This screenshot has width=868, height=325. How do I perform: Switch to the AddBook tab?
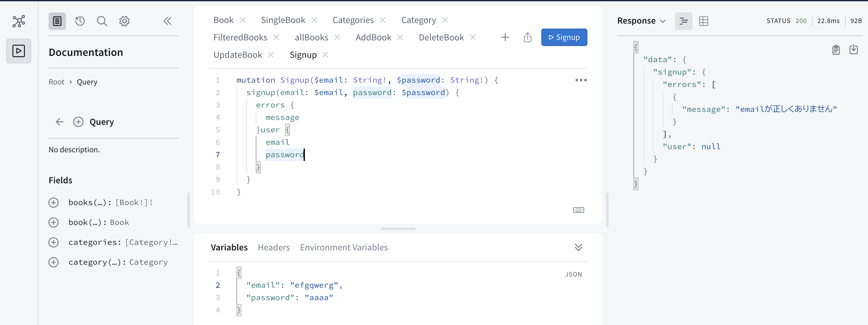[x=373, y=37]
